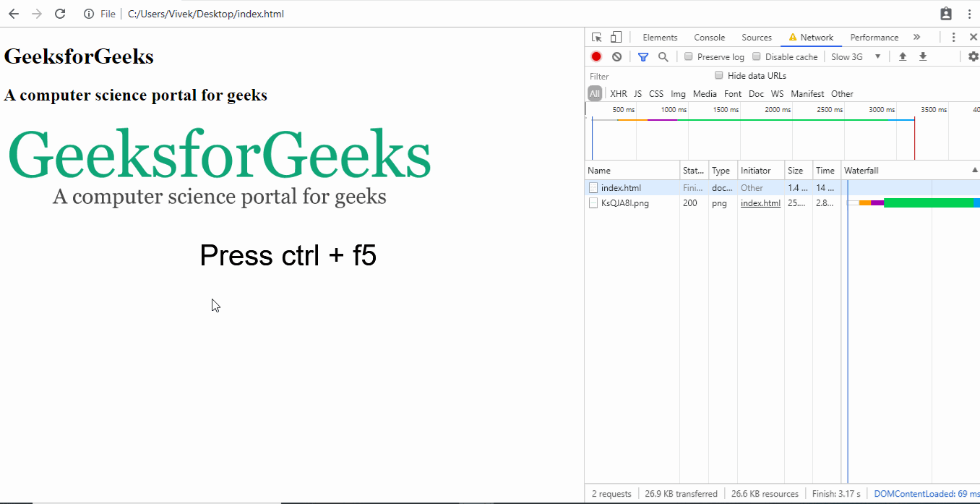Screen dimensions: 980x504
Task: Click inside the Filter text field
Action: 647,76
